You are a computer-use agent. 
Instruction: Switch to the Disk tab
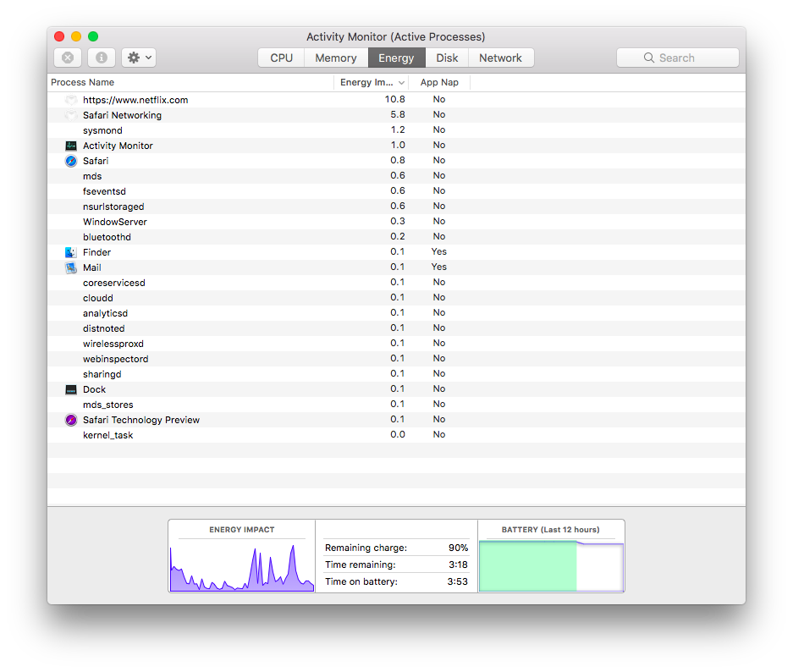tap(447, 58)
